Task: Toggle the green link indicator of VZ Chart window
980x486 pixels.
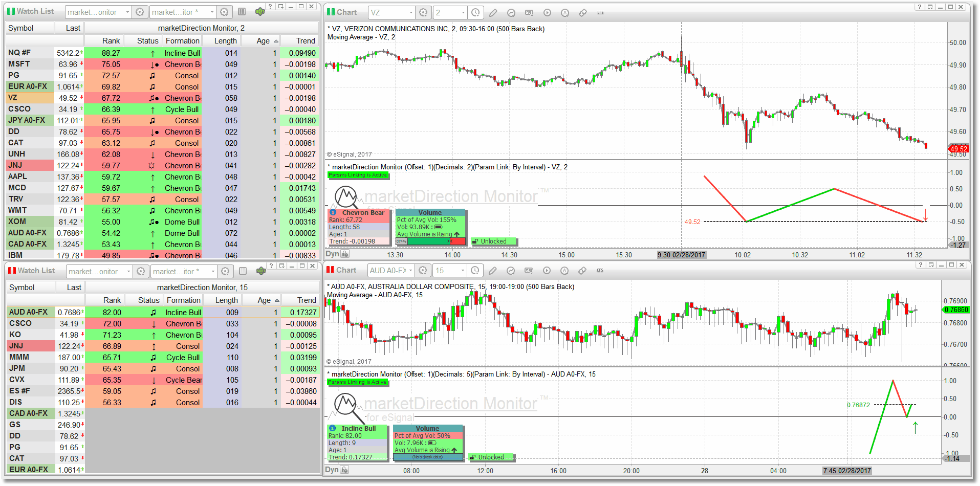Action: coord(331,12)
